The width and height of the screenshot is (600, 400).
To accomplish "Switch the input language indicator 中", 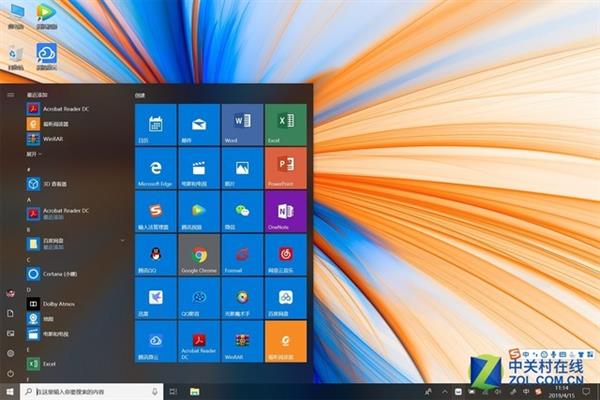I will 526,392.
